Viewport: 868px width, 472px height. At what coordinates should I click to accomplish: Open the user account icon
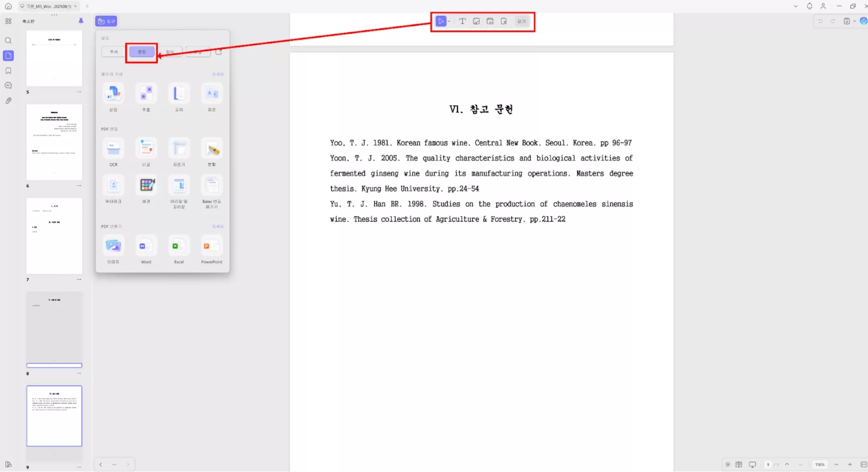(823, 6)
